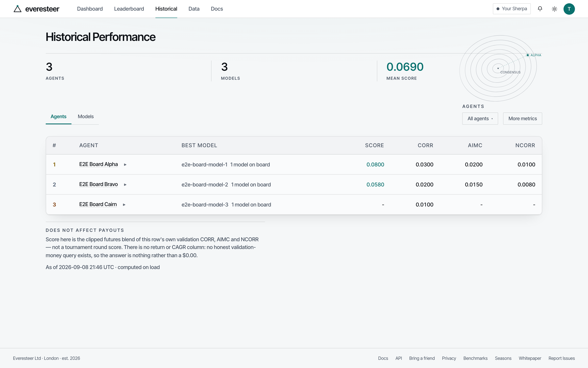Click the 0.0690 mean score value
This screenshot has height=368, width=588.
coord(405,67)
